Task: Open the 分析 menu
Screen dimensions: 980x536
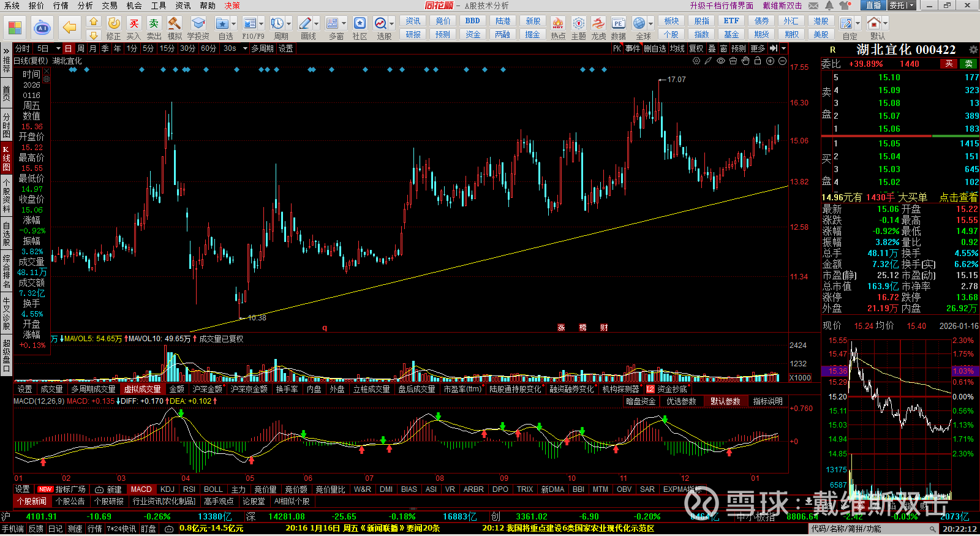Action: [x=85, y=6]
